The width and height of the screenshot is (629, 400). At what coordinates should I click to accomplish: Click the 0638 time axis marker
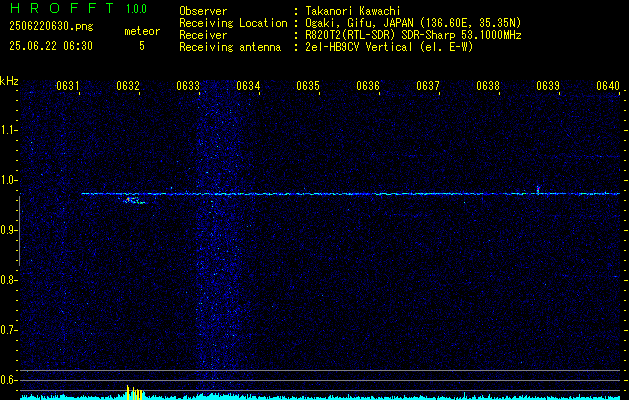coord(488,85)
